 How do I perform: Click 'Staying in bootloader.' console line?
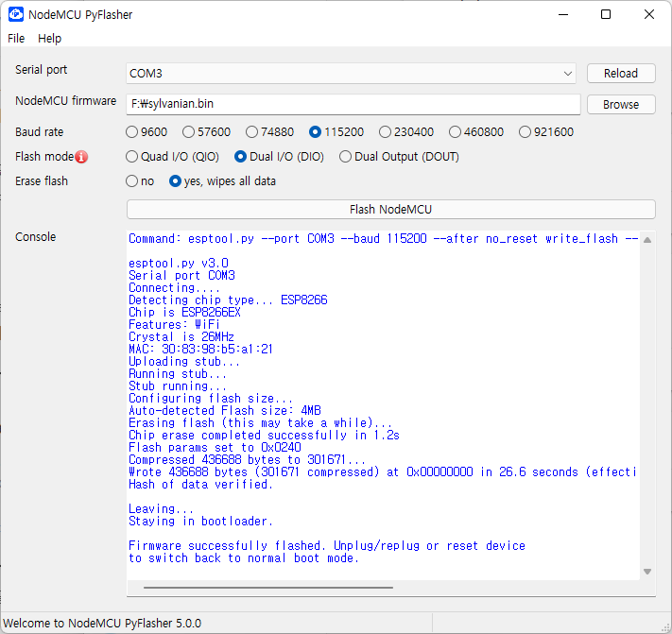(x=200, y=522)
